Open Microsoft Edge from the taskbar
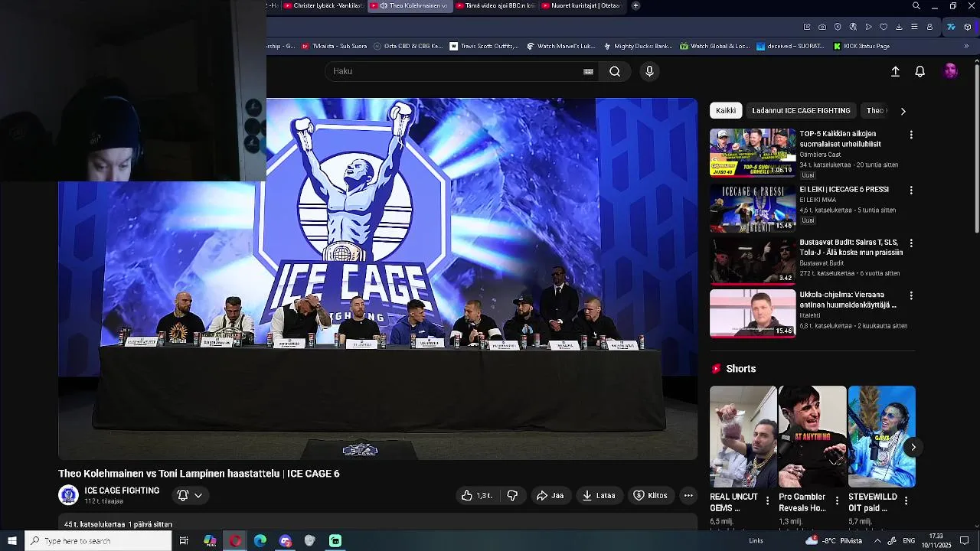Viewport: 980px width, 551px height. tap(260, 541)
